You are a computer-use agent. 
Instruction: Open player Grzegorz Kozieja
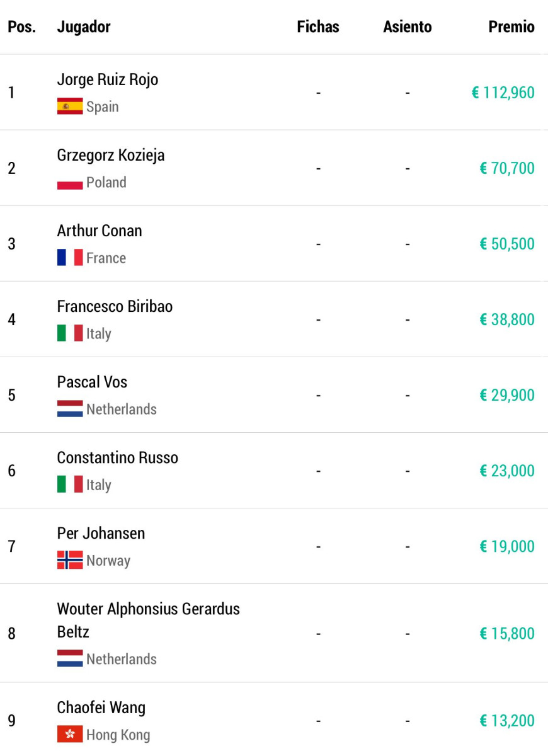point(111,155)
